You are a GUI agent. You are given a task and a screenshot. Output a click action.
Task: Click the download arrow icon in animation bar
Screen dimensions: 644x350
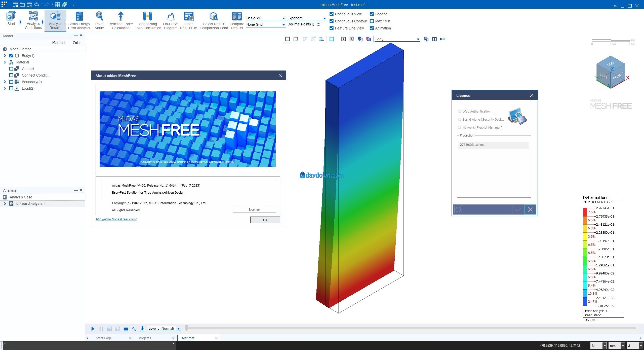[x=142, y=329]
